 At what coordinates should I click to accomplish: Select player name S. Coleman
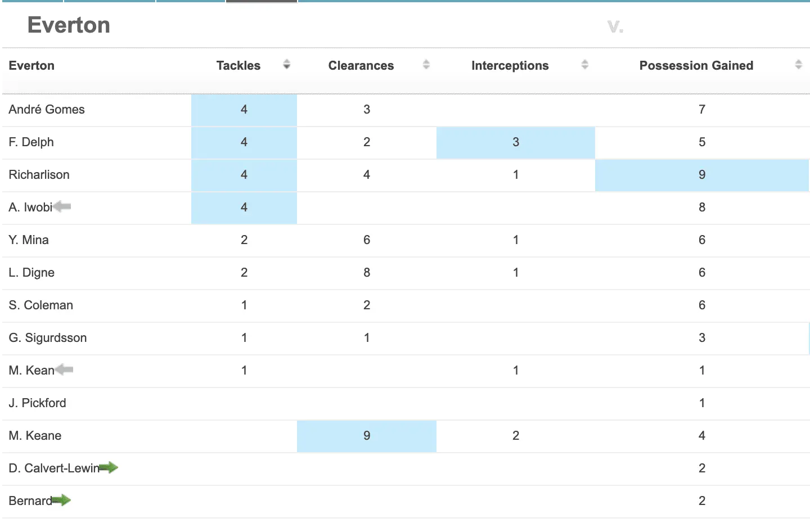pyautogui.click(x=41, y=305)
